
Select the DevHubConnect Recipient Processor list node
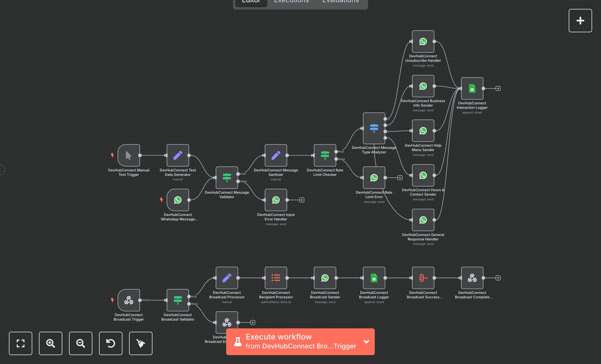(x=276, y=278)
